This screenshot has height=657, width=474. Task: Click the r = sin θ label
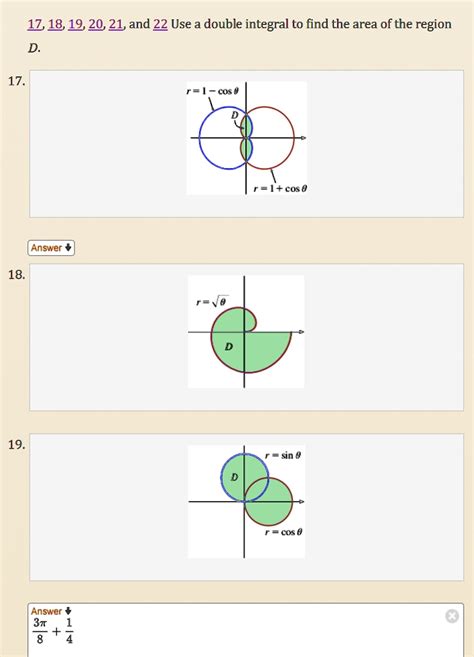click(x=282, y=455)
